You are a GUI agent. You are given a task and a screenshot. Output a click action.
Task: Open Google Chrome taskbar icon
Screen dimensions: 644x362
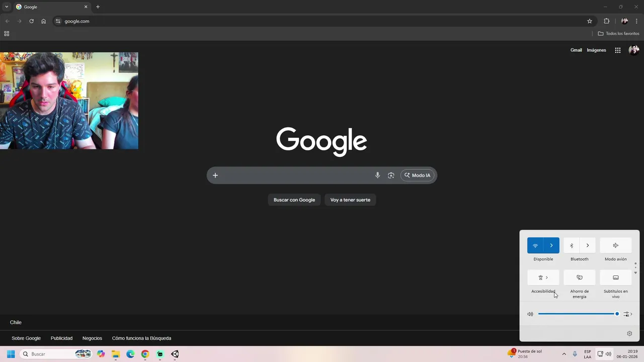145,354
